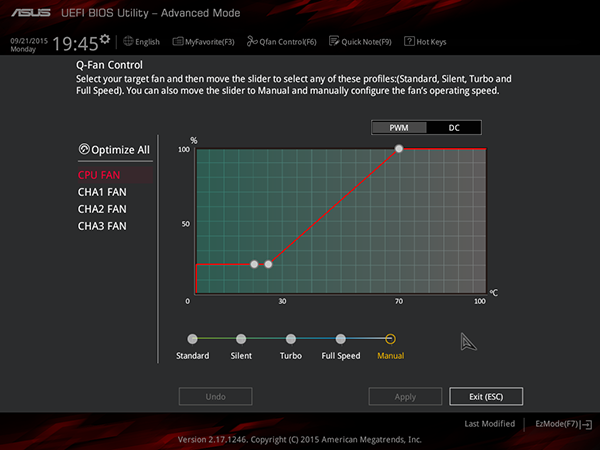600x450 pixels.
Task: Select CHA3 FAN
Action: tap(102, 226)
